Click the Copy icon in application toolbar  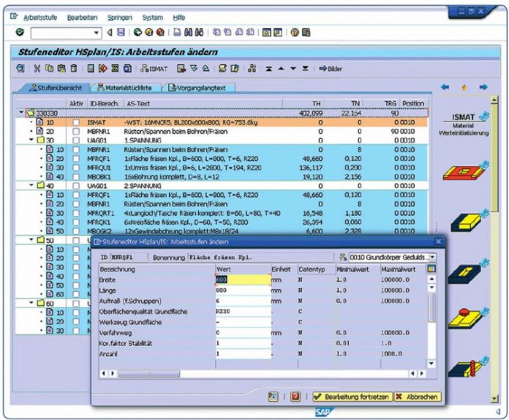click(x=49, y=69)
